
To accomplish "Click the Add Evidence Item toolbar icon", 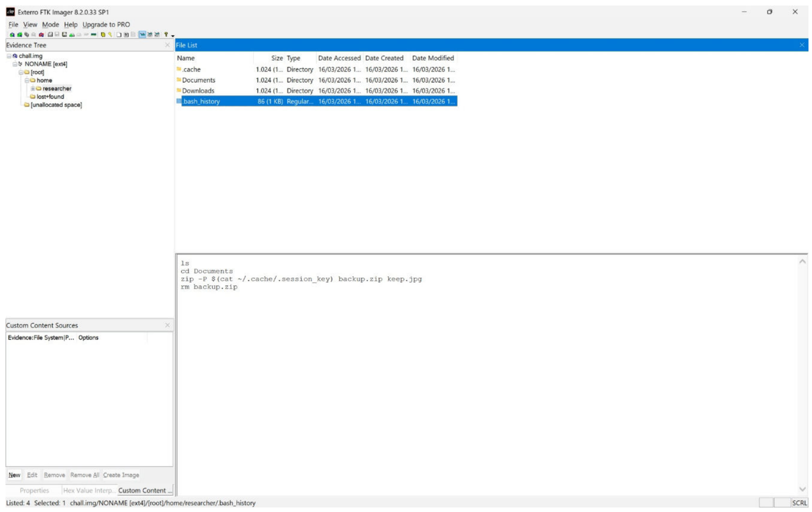I will pos(12,34).
